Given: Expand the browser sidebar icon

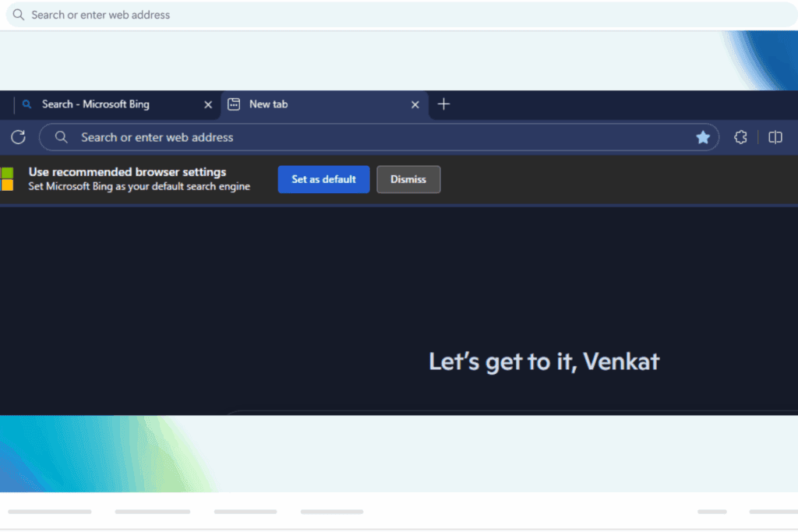Looking at the screenshot, I should pos(775,137).
